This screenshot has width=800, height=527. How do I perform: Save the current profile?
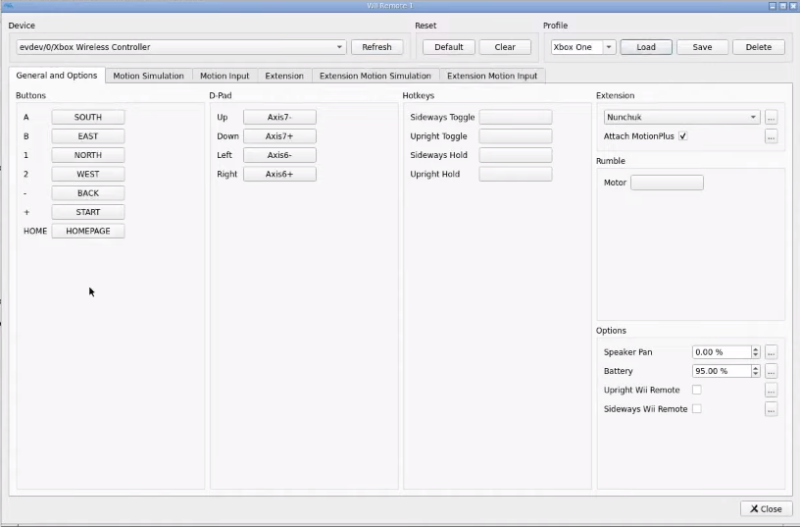click(x=702, y=47)
